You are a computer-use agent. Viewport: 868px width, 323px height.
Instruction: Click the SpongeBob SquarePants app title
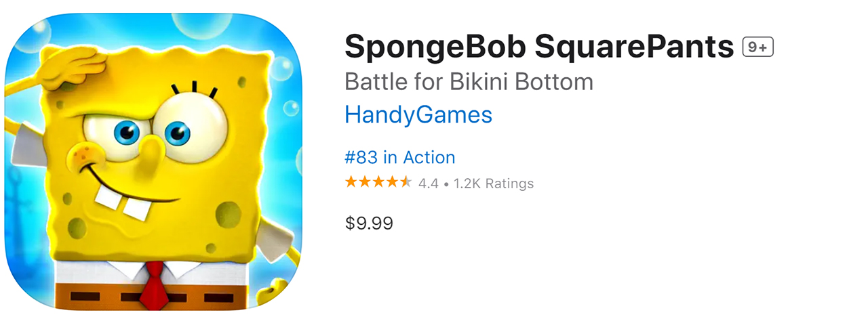[x=539, y=47]
